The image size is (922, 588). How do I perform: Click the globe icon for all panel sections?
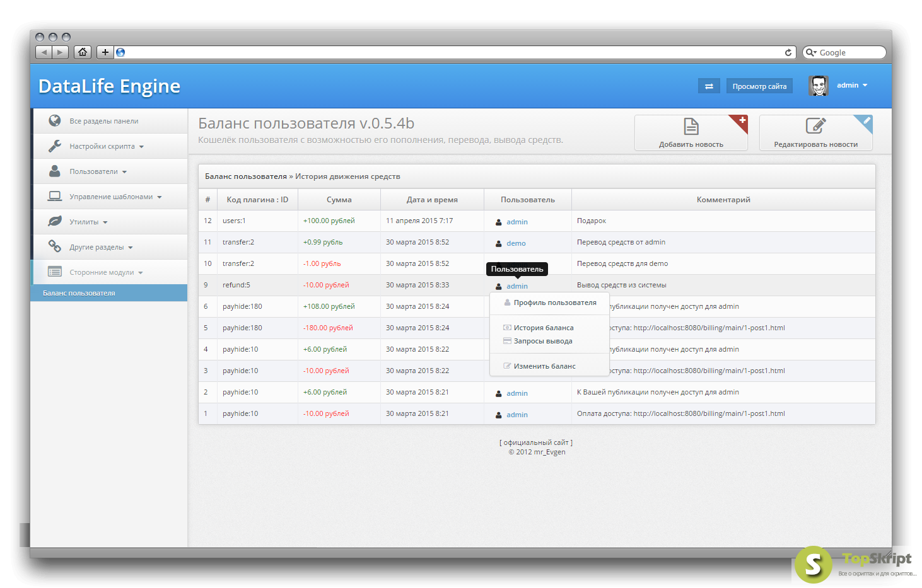(x=55, y=120)
